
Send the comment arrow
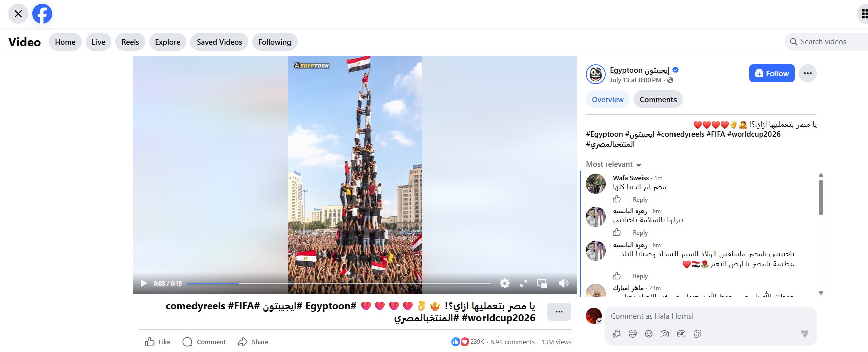point(805,334)
